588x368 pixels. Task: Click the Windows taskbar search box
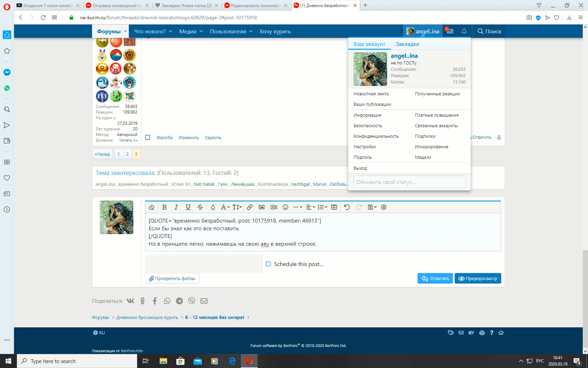tap(77, 361)
